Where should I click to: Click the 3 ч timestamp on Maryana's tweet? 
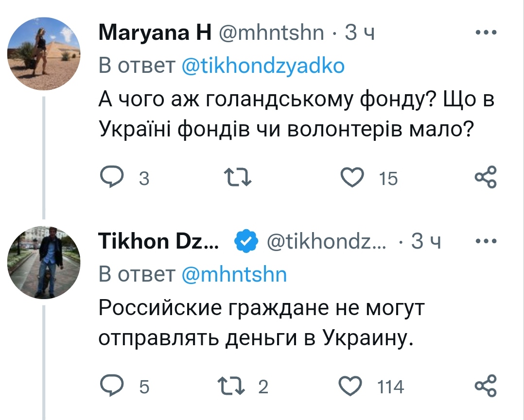click(x=360, y=33)
